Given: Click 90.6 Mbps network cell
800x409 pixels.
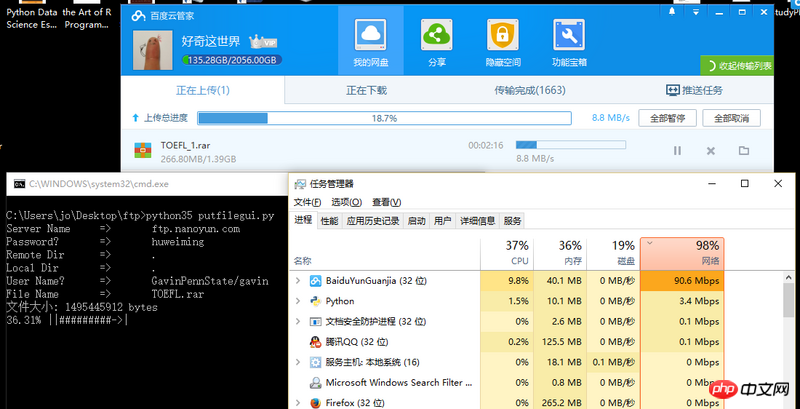Looking at the screenshot, I should [x=682, y=280].
